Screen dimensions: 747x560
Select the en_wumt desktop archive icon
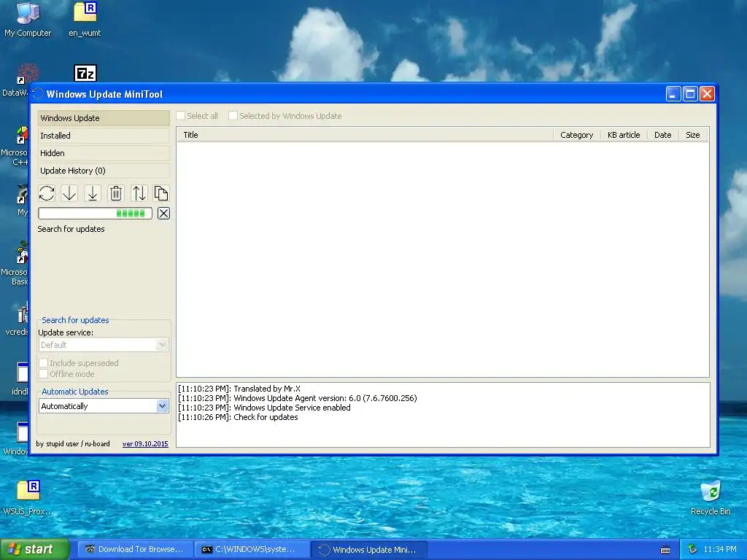click(x=85, y=20)
